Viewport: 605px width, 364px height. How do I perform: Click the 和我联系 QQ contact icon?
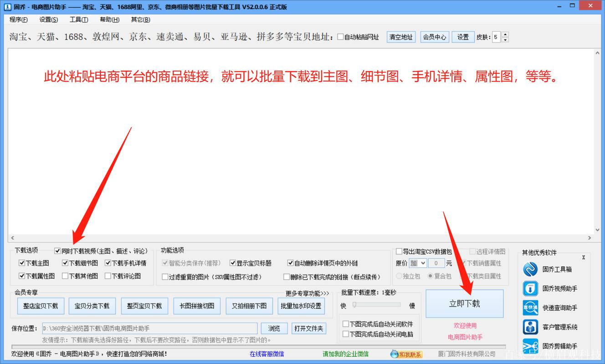click(406, 354)
